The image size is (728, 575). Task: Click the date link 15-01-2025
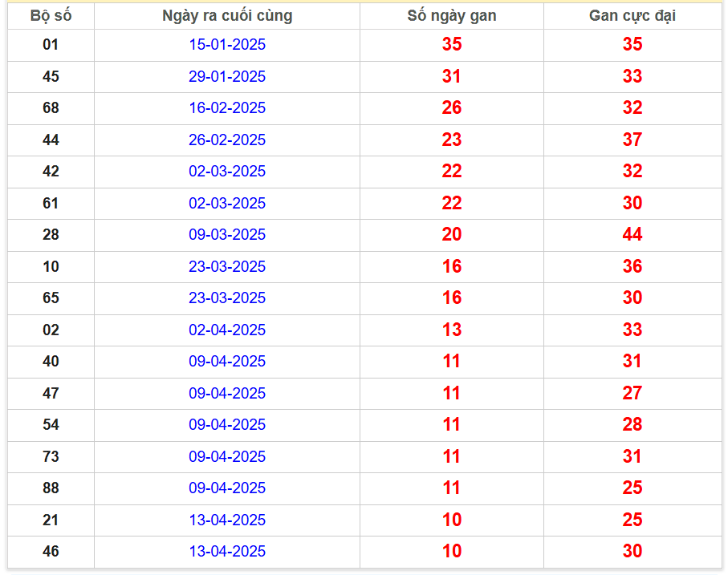[227, 45]
